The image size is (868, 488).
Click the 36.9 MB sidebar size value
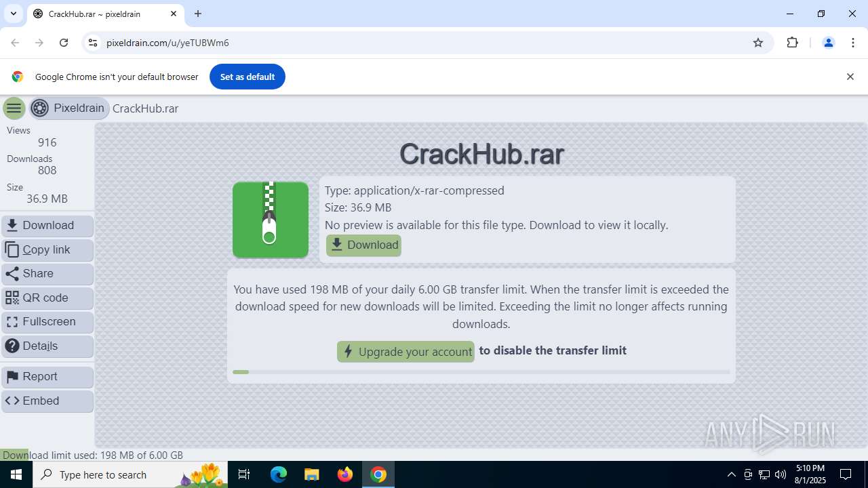pos(47,199)
